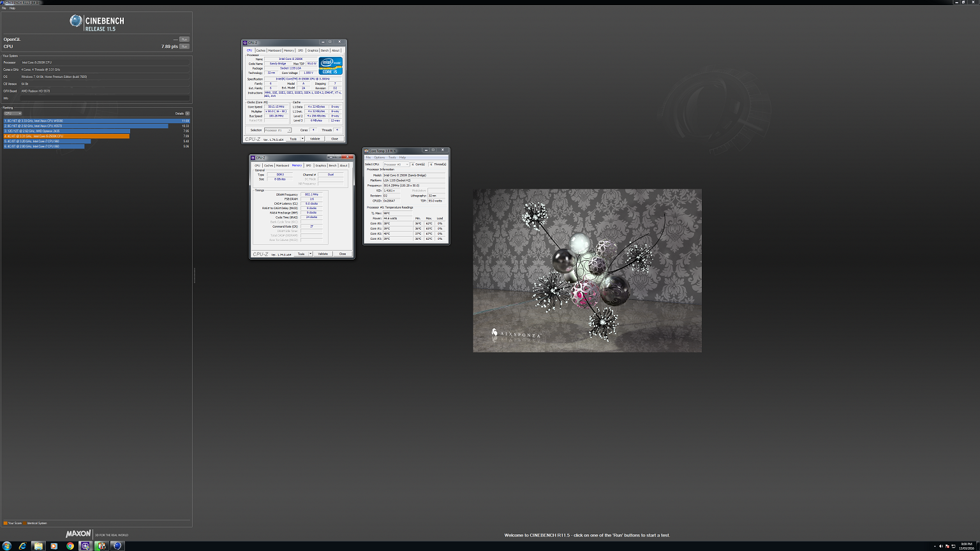Open Graphics tab in CPU-Z Memory window
The image size is (980, 551).
click(320, 165)
